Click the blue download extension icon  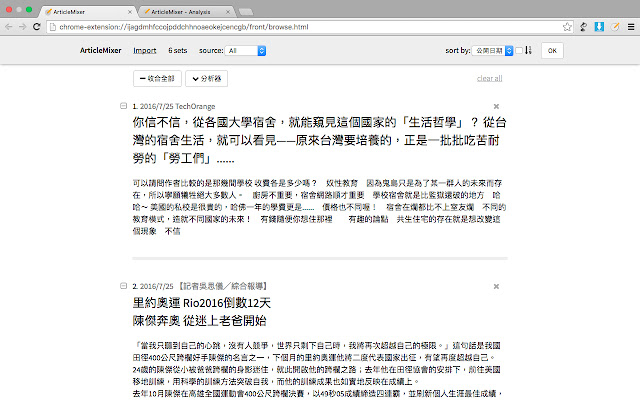tap(599, 27)
